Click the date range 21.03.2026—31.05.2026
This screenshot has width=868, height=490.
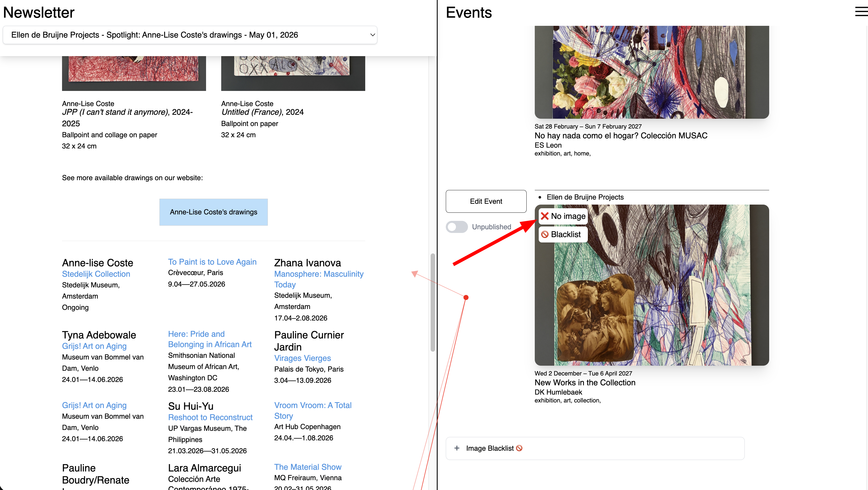pyautogui.click(x=207, y=451)
